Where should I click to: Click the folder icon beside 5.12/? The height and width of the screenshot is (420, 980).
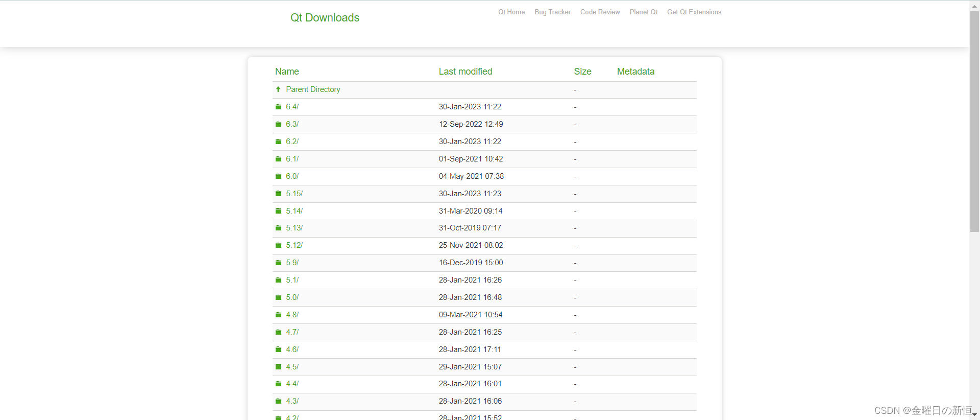pyautogui.click(x=278, y=245)
